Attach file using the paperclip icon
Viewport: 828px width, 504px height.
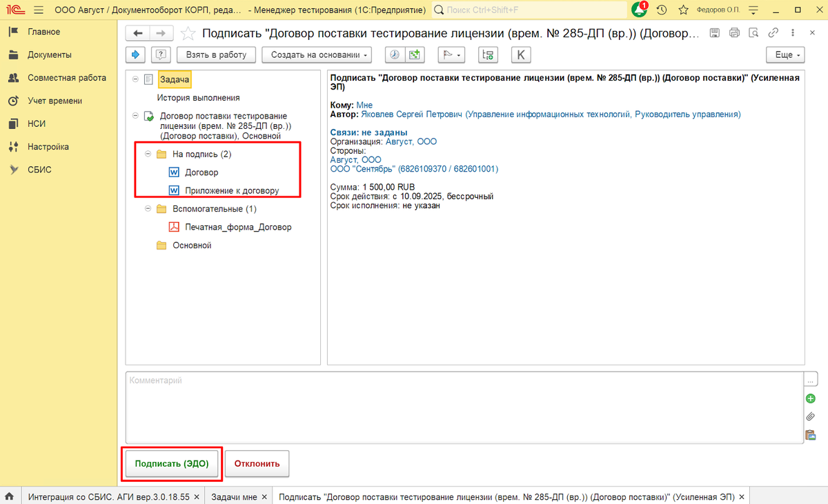811,416
